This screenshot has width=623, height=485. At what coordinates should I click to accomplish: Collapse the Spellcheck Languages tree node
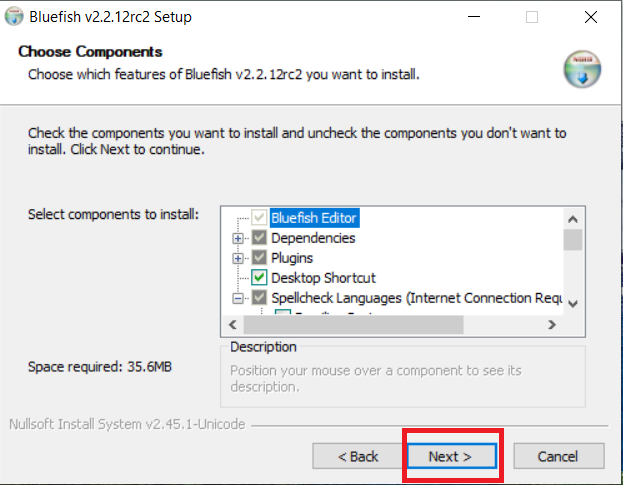(x=238, y=298)
